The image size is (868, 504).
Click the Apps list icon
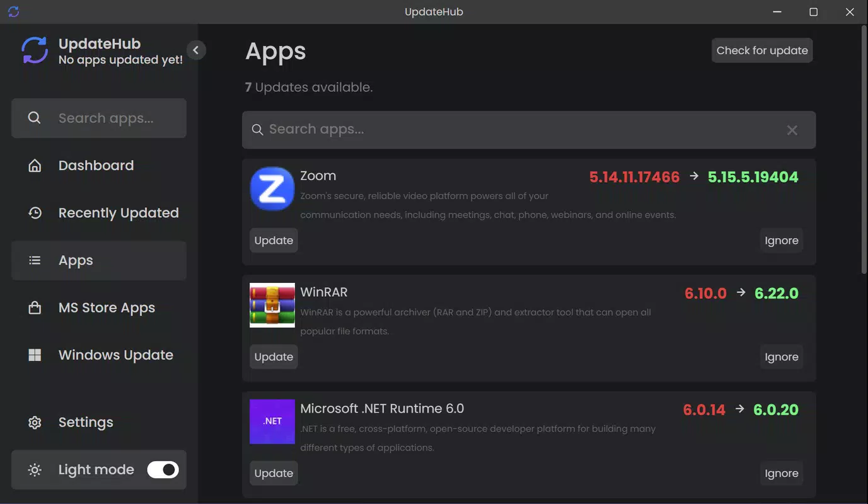[35, 260]
